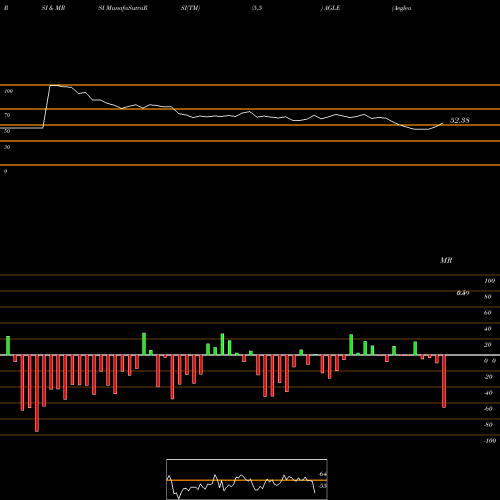
Task: Click the 64 label in mini chart
Action: 322,474
